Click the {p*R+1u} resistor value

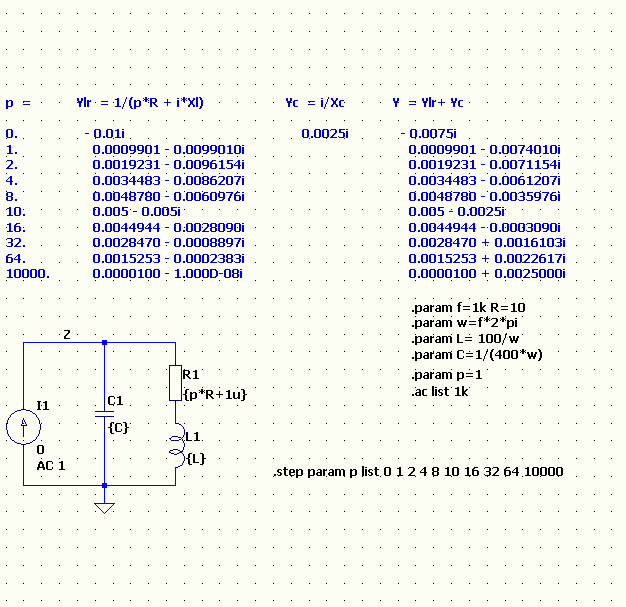[x=215, y=395]
